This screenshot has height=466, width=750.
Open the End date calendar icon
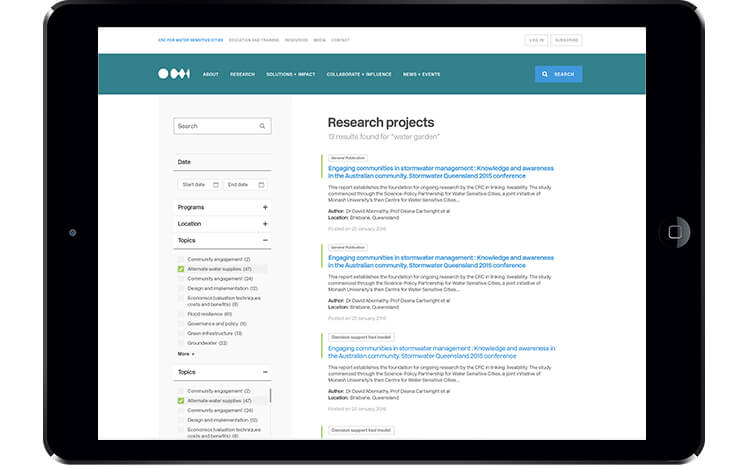coord(261,185)
